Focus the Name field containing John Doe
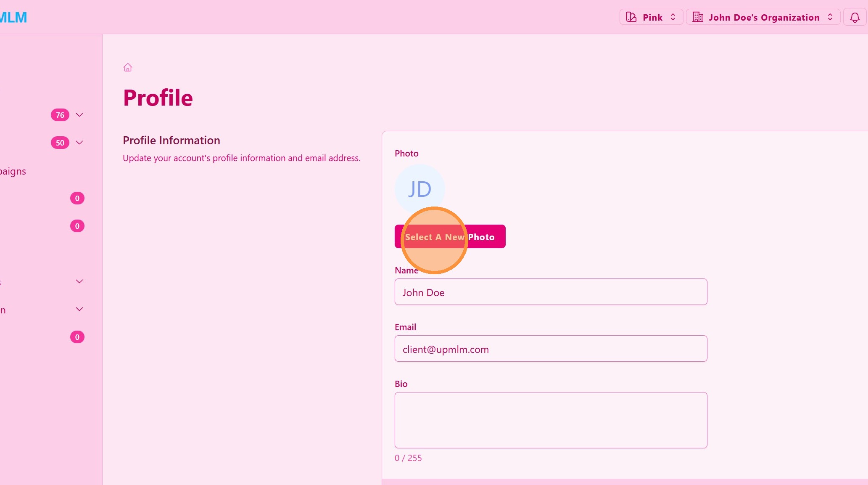 [x=551, y=292]
